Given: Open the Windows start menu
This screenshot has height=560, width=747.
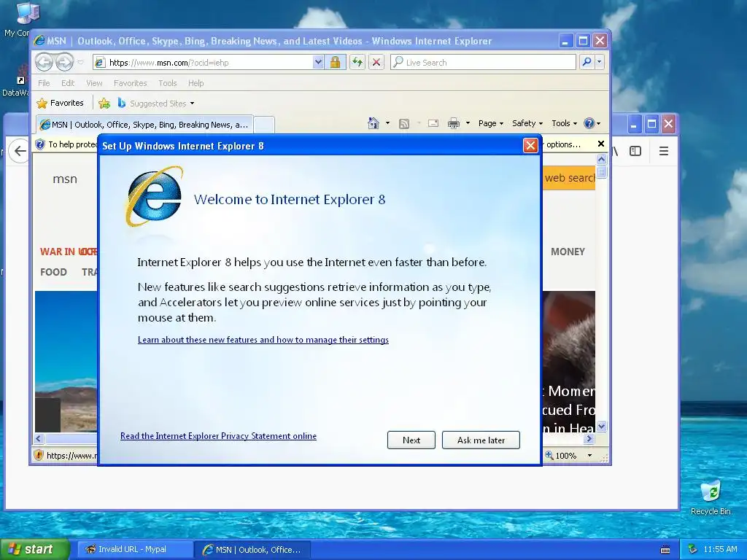Looking at the screenshot, I should (35, 549).
